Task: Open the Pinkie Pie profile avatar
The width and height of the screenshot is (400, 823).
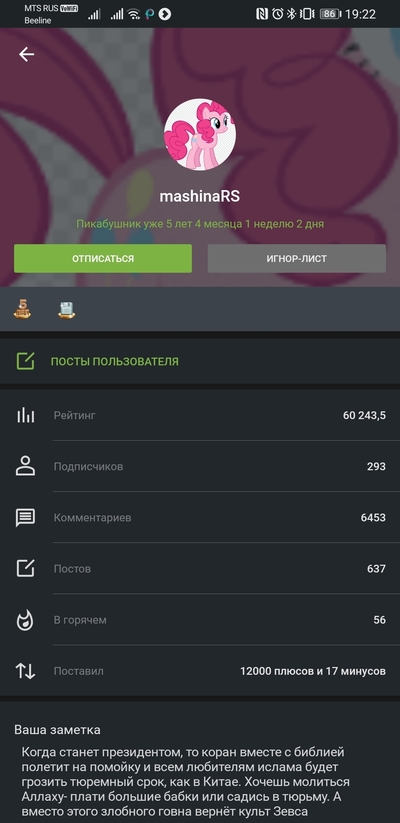Action: point(199,134)
